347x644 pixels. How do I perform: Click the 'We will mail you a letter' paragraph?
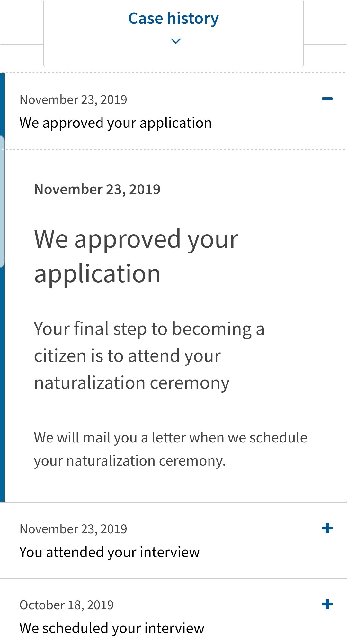(x=171, y=449)
